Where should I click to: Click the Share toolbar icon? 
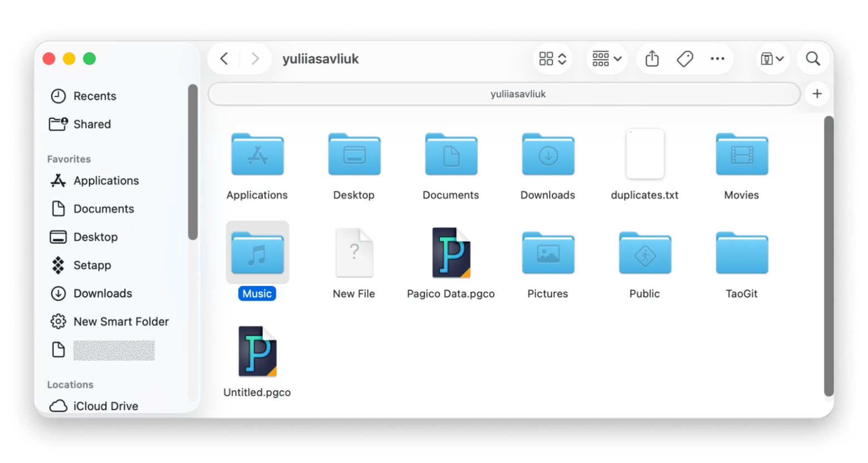point(652,58)
